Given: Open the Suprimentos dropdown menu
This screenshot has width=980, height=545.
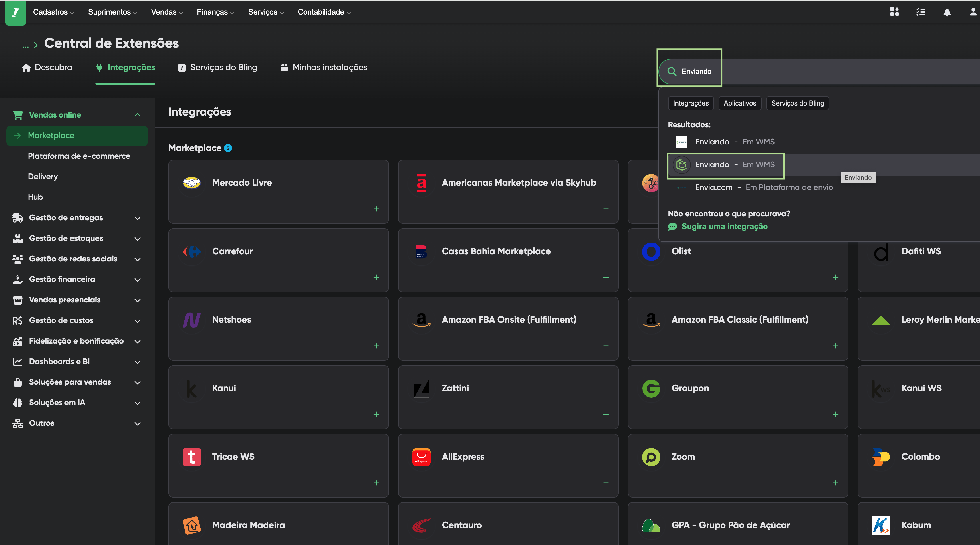Looking at the screenshot, I should pos(113,12).
